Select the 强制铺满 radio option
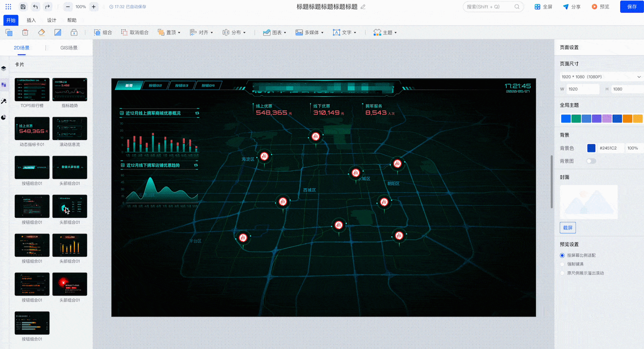Image resolution: width=644 pixels, height=349 pixels. pos(562,264)
